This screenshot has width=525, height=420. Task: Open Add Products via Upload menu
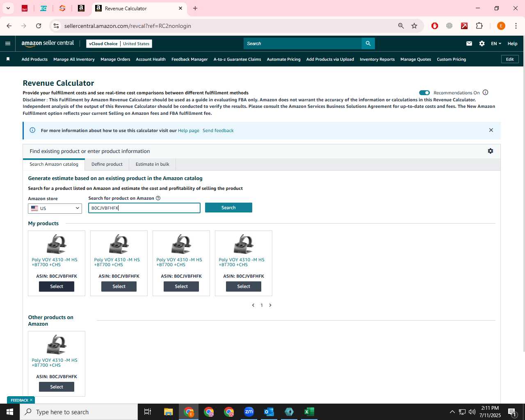point(330,59)
